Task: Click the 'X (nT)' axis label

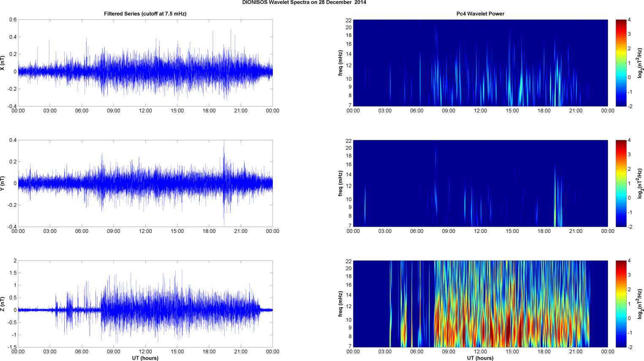Action: point(3,63)
